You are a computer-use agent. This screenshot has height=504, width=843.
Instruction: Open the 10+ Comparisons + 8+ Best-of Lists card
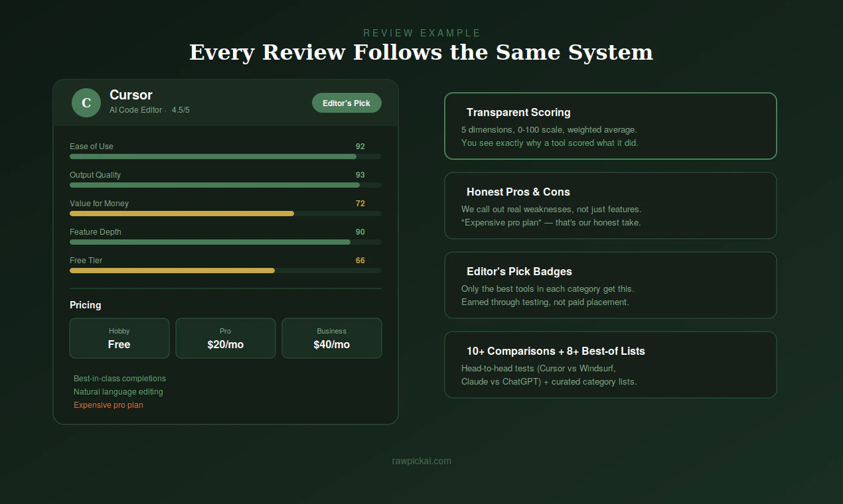tap(611, 365)
